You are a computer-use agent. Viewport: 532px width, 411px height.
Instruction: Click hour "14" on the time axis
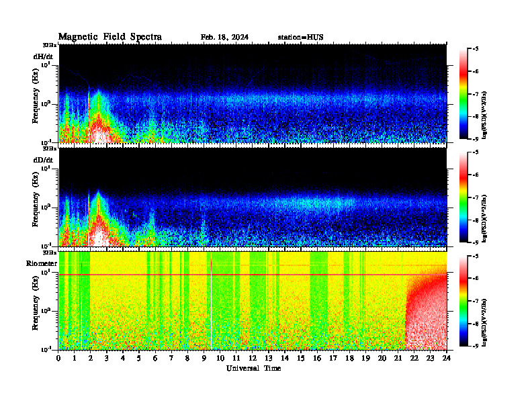[285, 358]
